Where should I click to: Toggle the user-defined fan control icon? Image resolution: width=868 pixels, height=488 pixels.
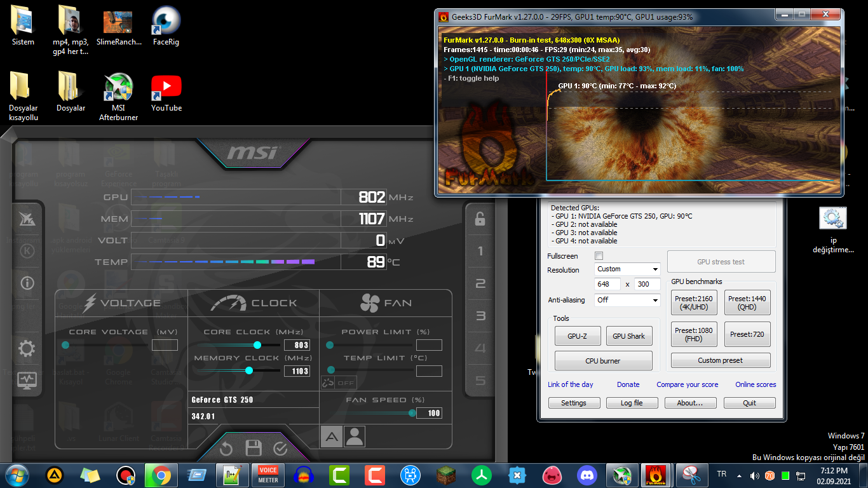[355, 437]
